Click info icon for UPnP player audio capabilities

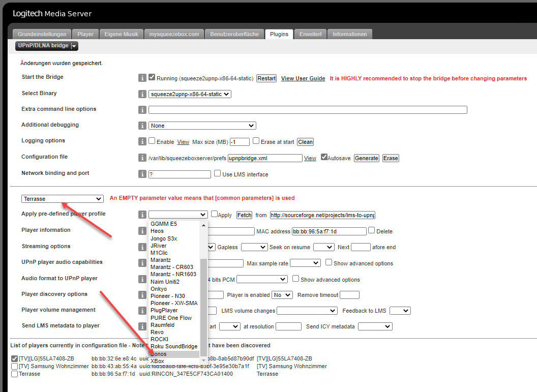click(142, 263)
